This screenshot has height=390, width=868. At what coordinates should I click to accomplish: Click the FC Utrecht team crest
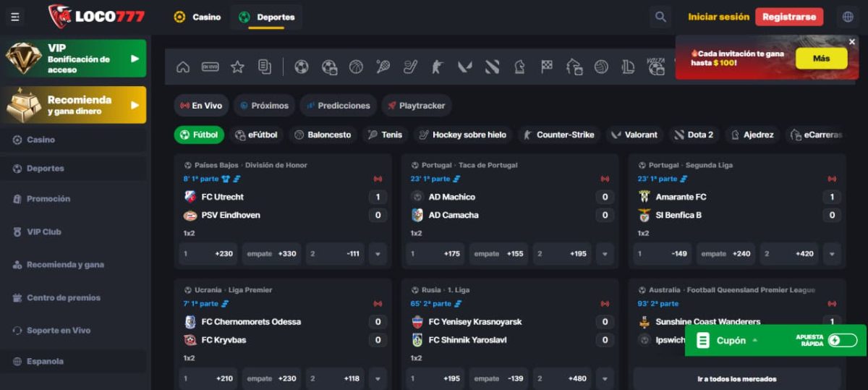pyautogui.click(x=191, y=197)
